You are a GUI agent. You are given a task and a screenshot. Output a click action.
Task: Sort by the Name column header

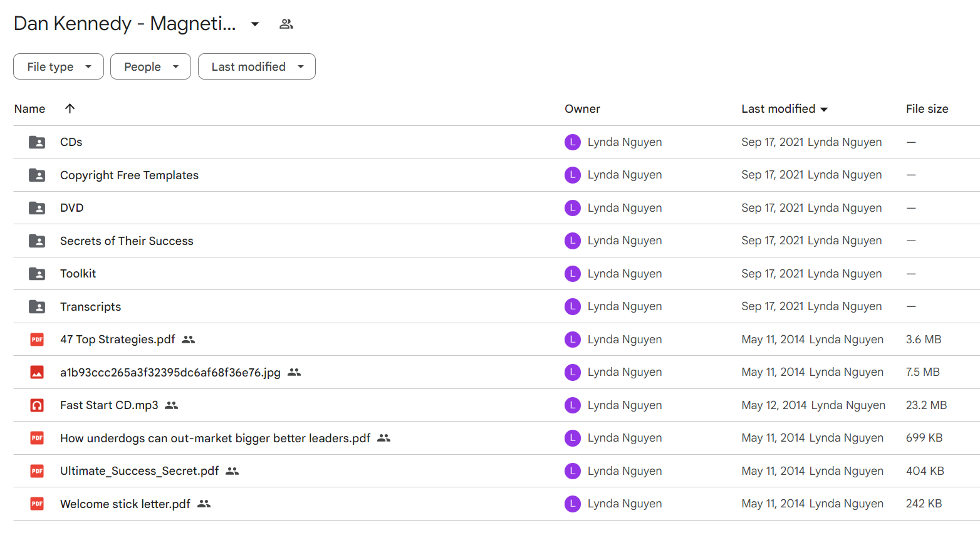[x=30, y=109]
